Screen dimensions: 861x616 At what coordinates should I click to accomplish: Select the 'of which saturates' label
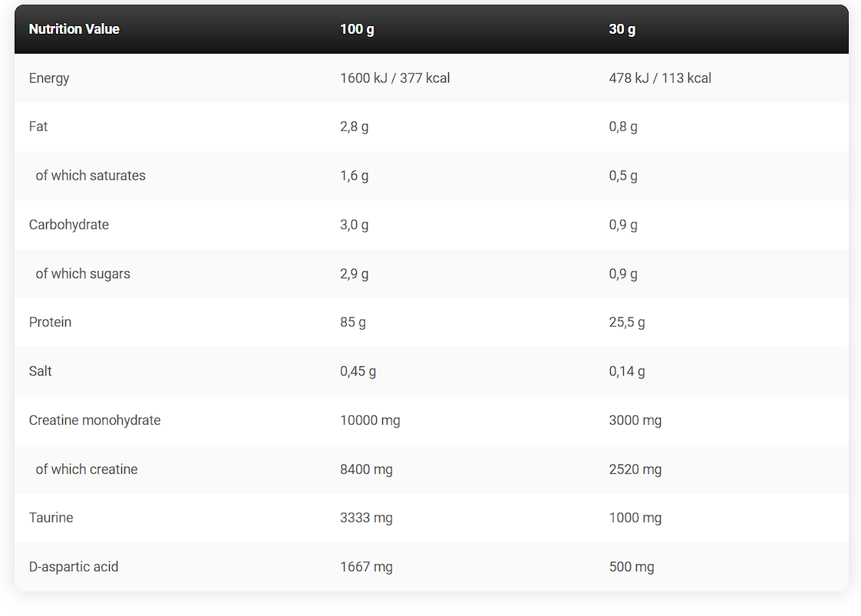coord(91,176)
